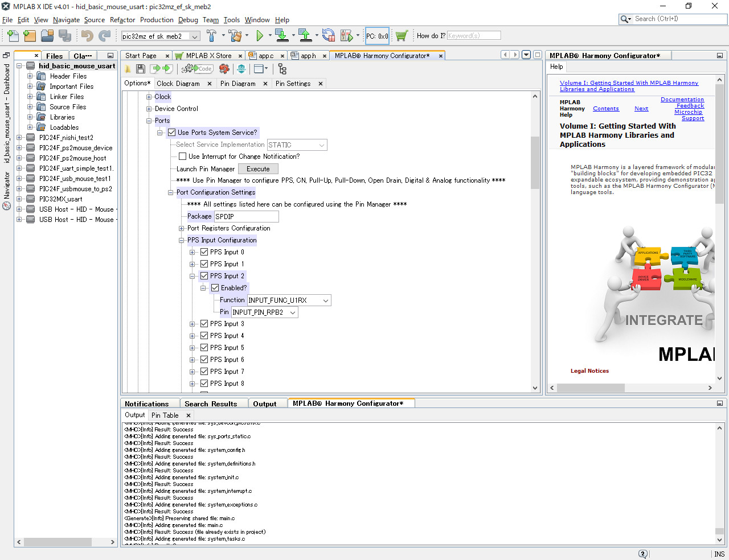Click the Microchip Support link
The image size is (729, 560).
(x=689, y=115)
